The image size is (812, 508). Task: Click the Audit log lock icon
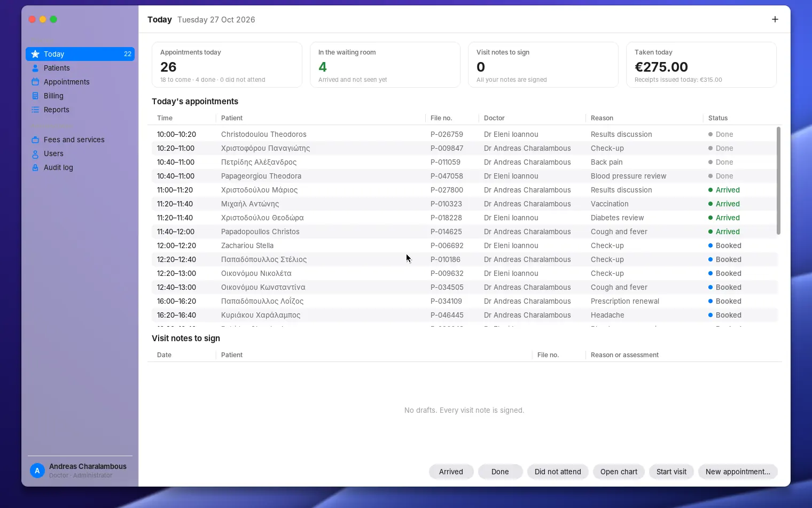35,167
